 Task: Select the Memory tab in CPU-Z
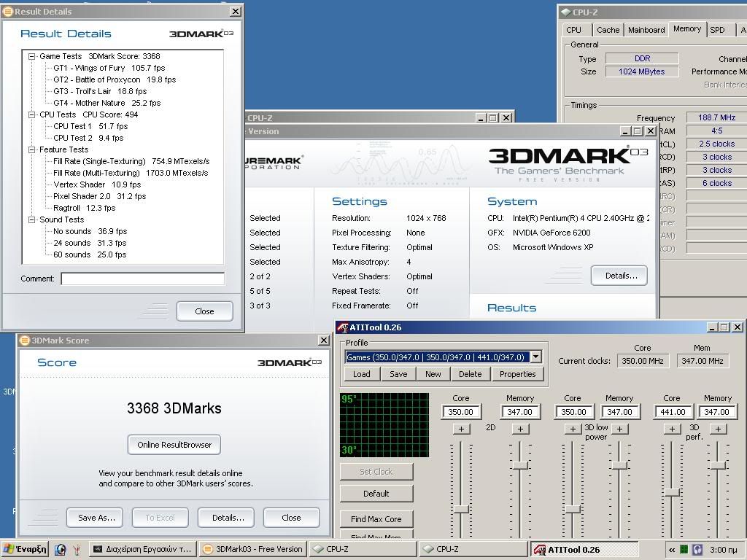coord(687,28)
